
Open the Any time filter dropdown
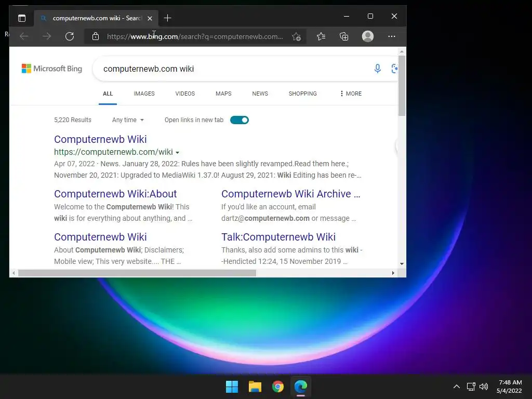click(128, 120)
